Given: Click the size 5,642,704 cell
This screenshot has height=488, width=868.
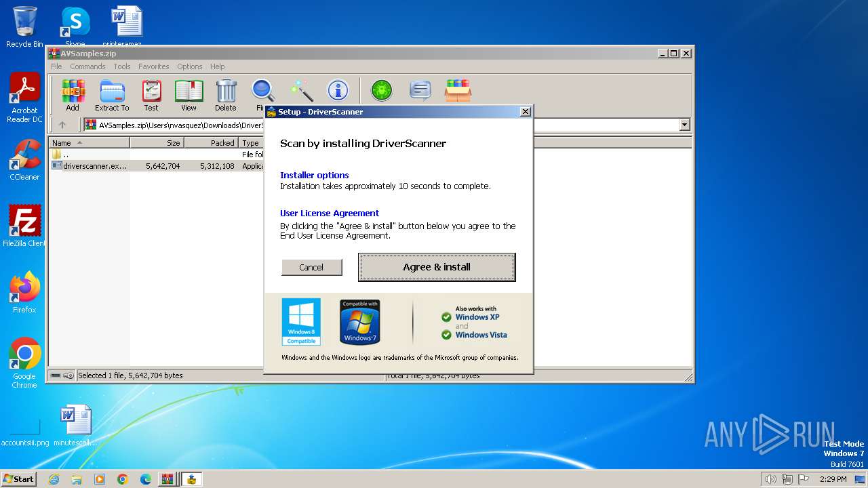Looking at the screenshot, I should tap(163, 165).
